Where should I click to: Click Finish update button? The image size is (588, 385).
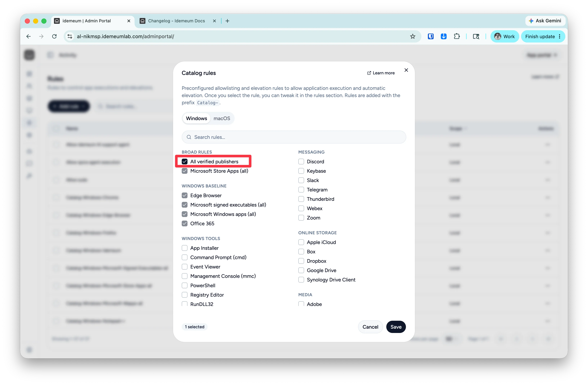coord(540,36)
